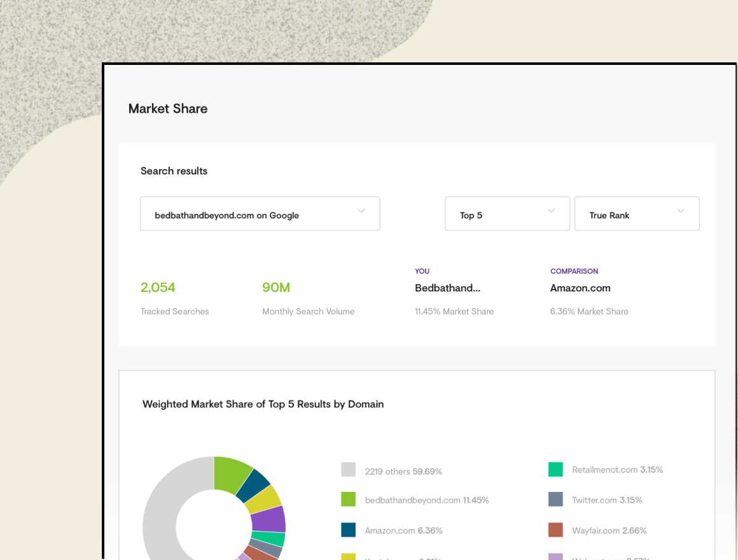Click the COMPARISON label

(x=574, y=271)
